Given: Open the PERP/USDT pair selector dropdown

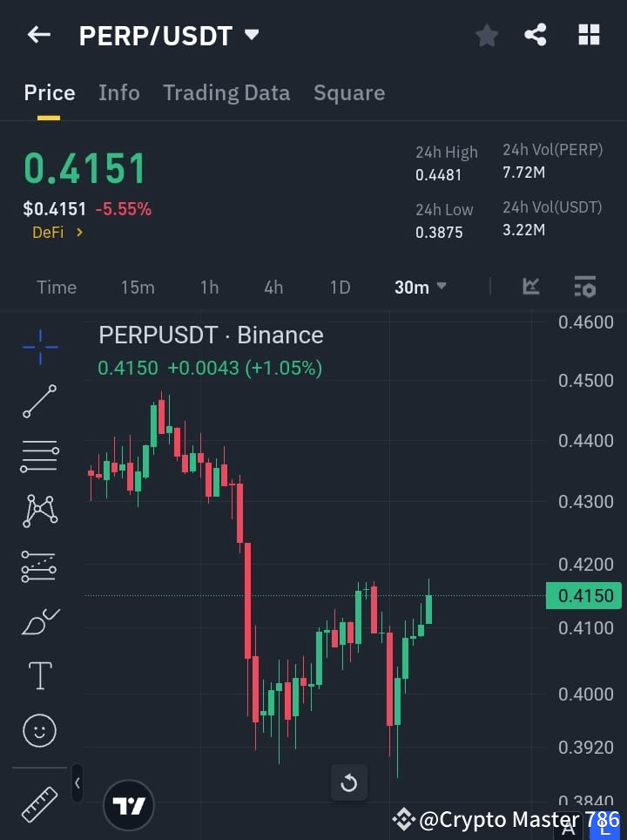Looking at the screenshot, I should pos(251,36).
